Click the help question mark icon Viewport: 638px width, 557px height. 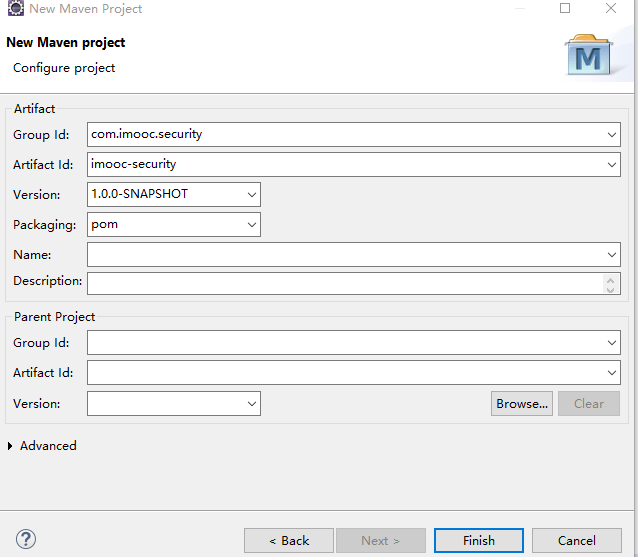(x=26, y=540)
